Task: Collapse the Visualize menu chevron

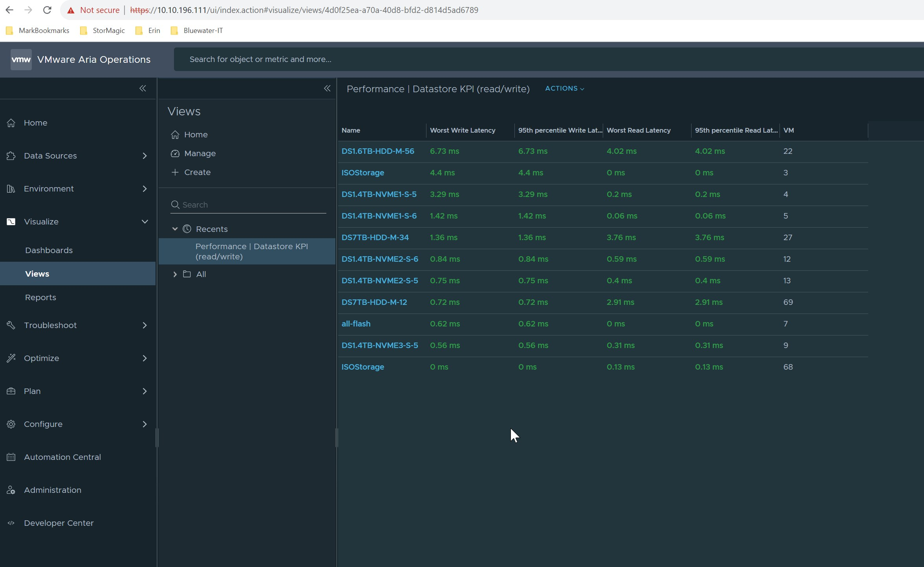Action: coord(145,222)
